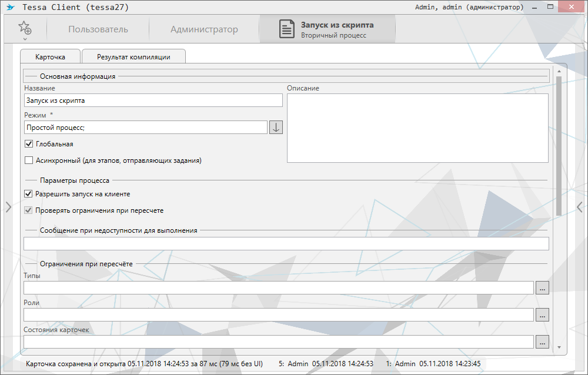Open the Режим dropdown arrow button
Screen dimensions: 588x375
click(x=276, y=128)
